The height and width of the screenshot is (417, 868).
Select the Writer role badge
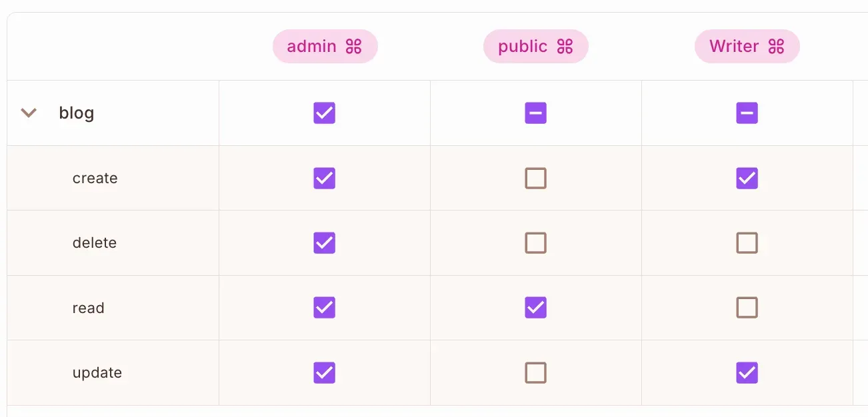pos(733,47)
